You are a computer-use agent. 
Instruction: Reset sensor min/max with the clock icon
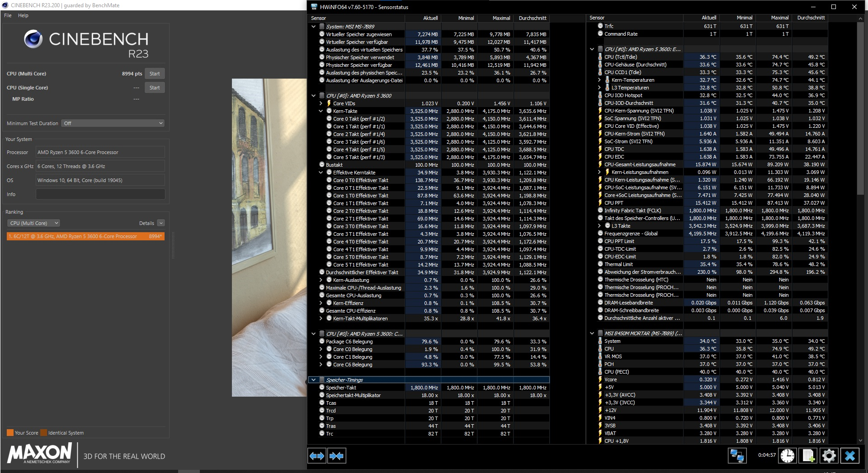tap(788, 456)
